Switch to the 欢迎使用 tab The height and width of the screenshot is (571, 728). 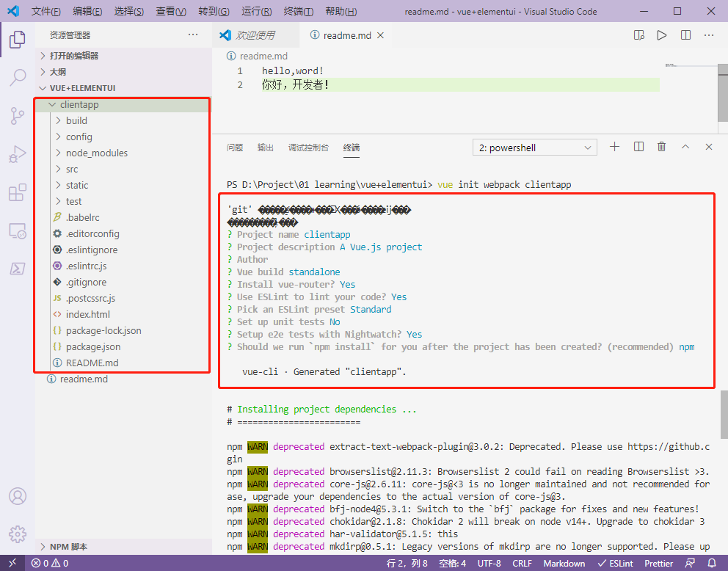point(256,35)
